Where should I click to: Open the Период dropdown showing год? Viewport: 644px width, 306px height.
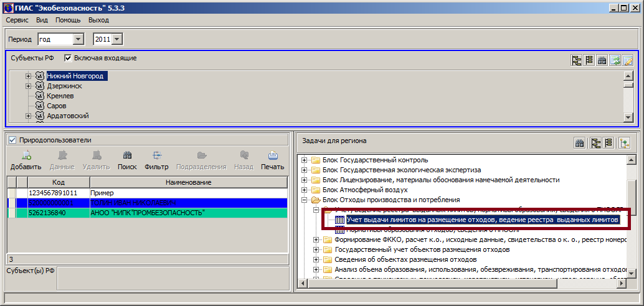[78, 39]
